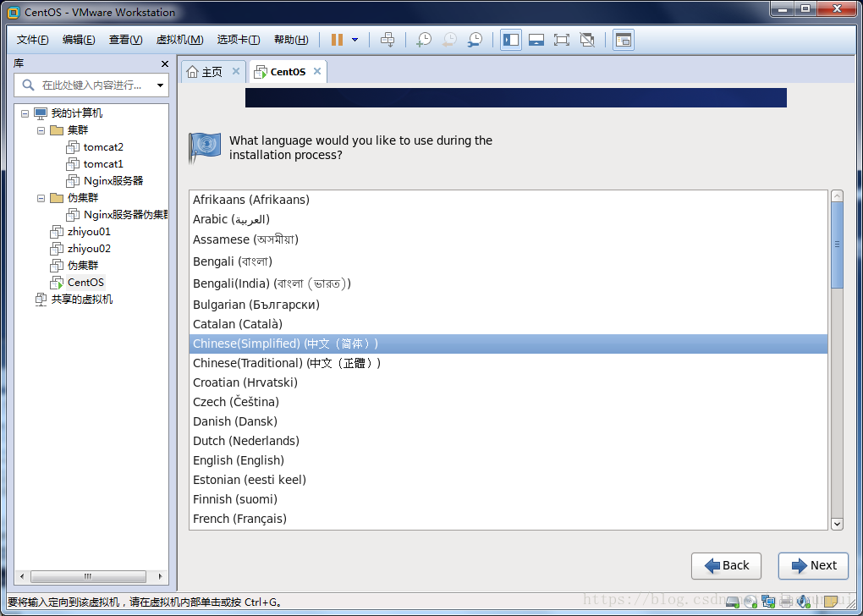The width and height of the screenshot is (863, 616).
Task: Select Chinese(Simplified) language
Action: (508, 344)
